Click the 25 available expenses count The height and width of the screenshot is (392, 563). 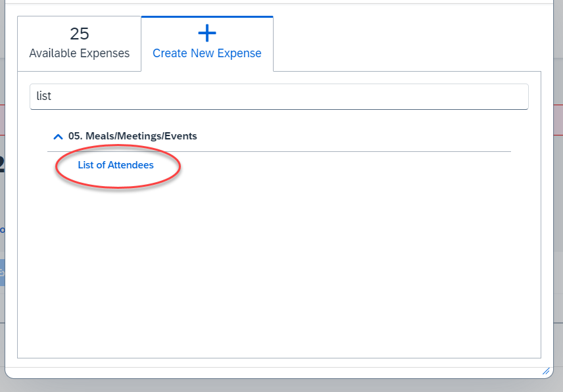pyautogui.click(x=80, y=34)
